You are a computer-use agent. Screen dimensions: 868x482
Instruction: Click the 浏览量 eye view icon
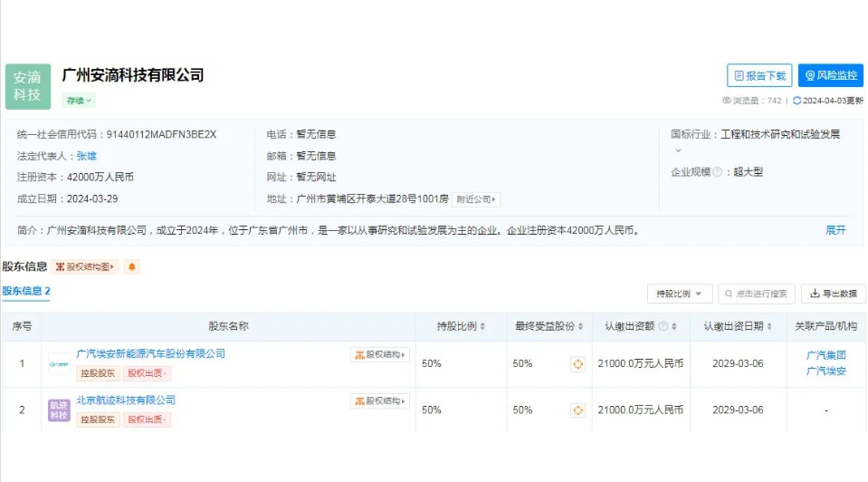pos(727,101)
